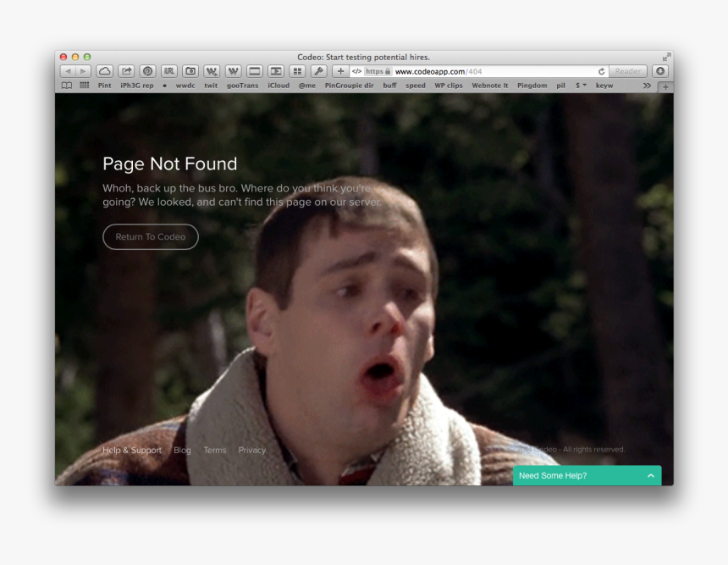Enter full screen with the corner arrows
Viewport: 728px width, 565px height.
[x=667, y=57]
